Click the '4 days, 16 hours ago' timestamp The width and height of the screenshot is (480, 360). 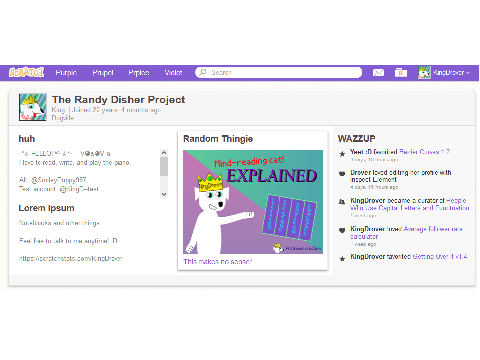[x=374, y=187]
